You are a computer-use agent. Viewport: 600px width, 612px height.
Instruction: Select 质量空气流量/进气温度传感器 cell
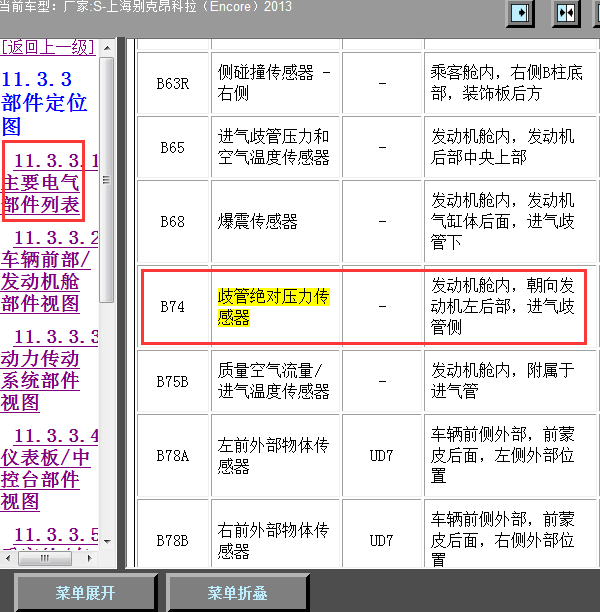click(276, 381)
